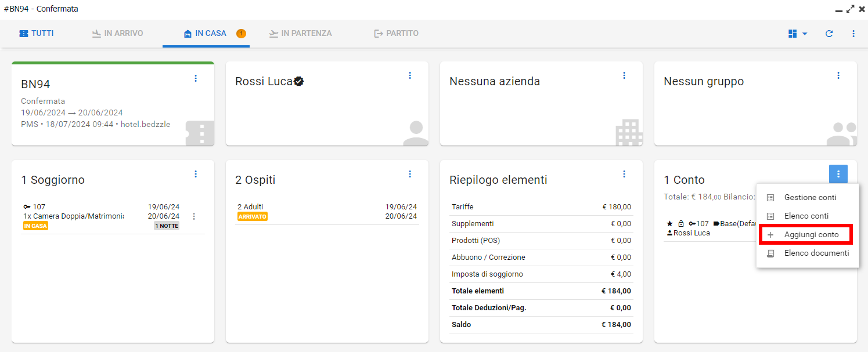This screenshot has height=352, width=868.
Task: Choose Elenco documenti in the menu
Action: point(816,253)
